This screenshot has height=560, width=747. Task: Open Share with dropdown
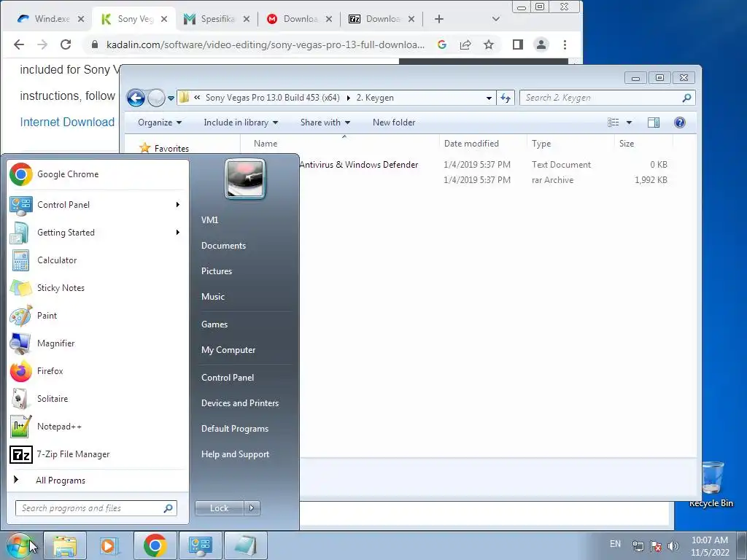(x=325, y=122)
